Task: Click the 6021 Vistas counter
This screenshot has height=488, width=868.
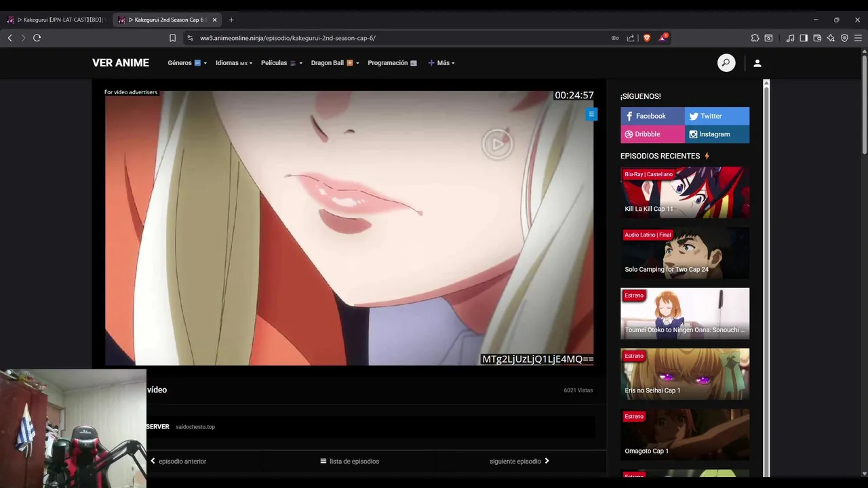Action: point(578,390)
